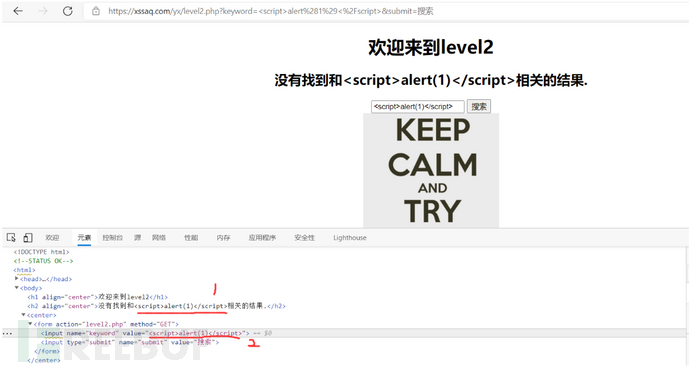Select the h1 欢迎来到level2 DOM line
Viewport: 690px width, 369px height.
coord(97,297)
